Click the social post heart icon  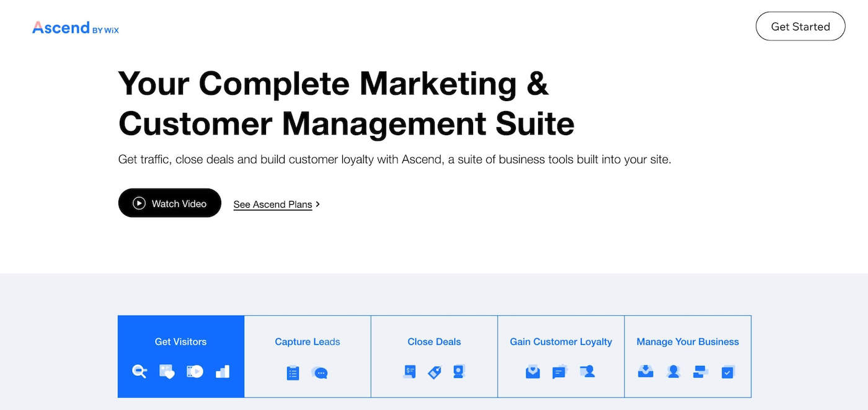click(x=167, y=372)
